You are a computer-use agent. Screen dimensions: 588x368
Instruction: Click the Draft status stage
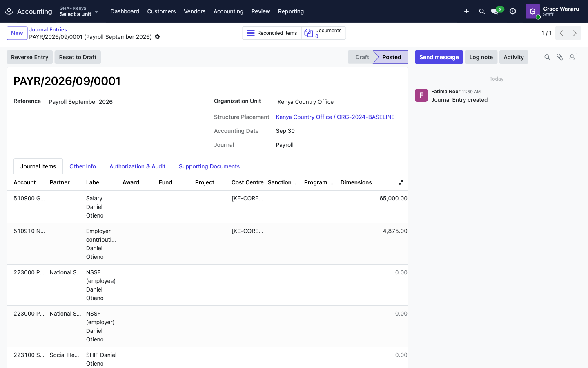pos(362,57)
